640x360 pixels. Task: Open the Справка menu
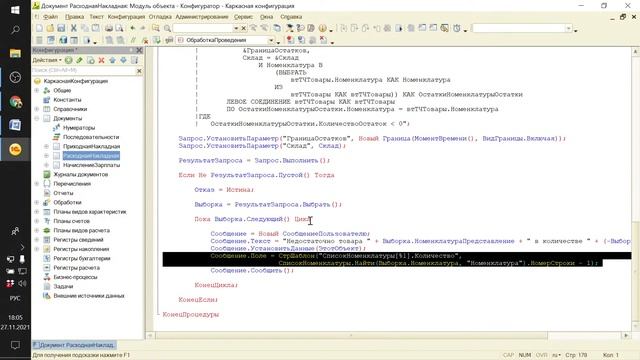tap(291, 17)
